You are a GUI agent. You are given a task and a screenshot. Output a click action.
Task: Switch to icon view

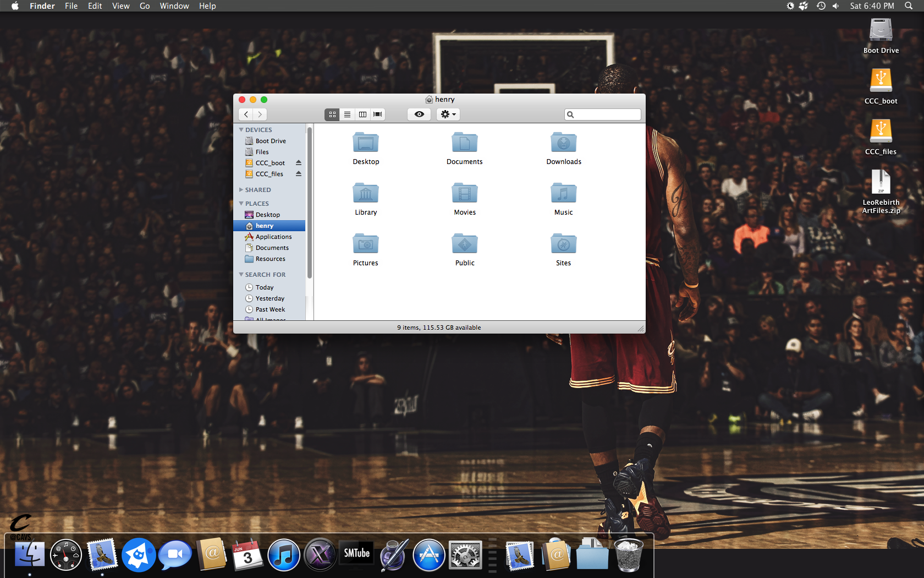[332, 114]
